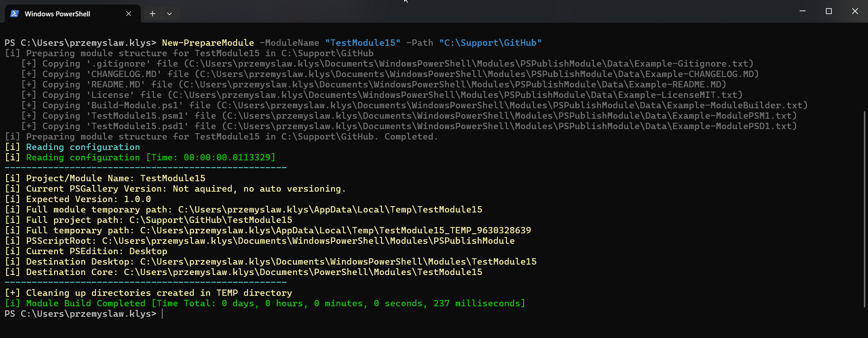
Task: Expand the new tab profile dropdown
Action: click(x=169, y=14)
